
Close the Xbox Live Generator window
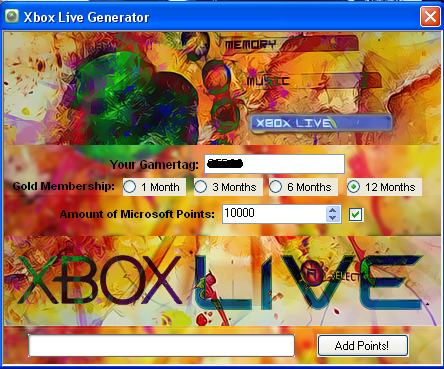coord(430,16)
